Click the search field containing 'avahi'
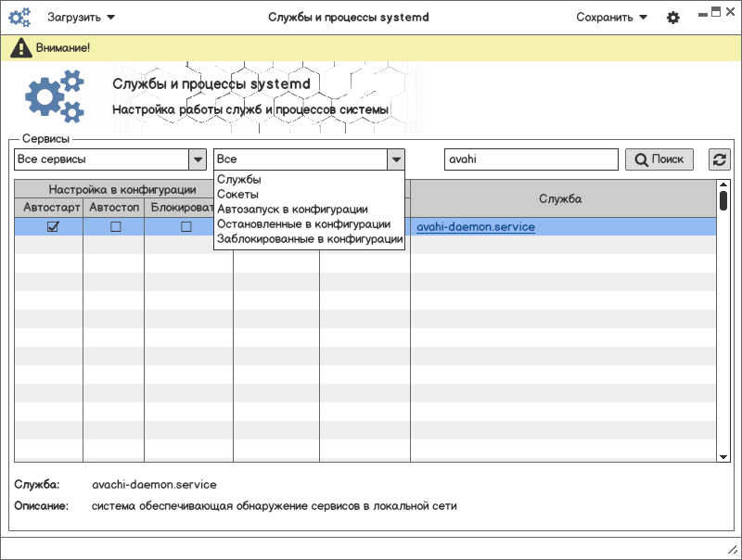Screen dimensions: 742x560 531,159
